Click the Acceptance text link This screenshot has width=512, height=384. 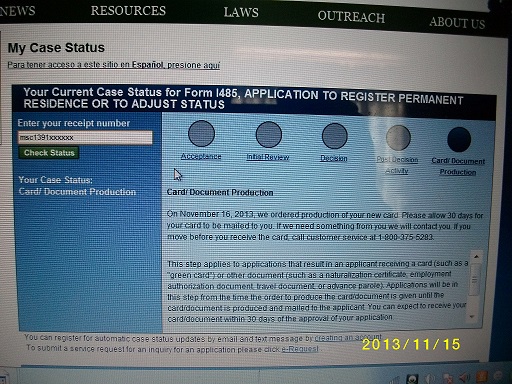click(201, 156)
